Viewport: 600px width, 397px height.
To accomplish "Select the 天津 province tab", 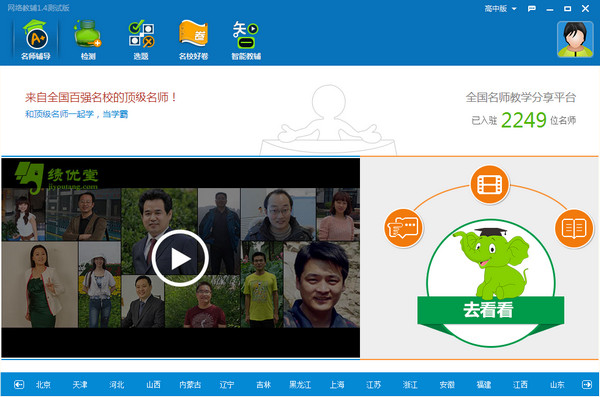I will [80, 384].
